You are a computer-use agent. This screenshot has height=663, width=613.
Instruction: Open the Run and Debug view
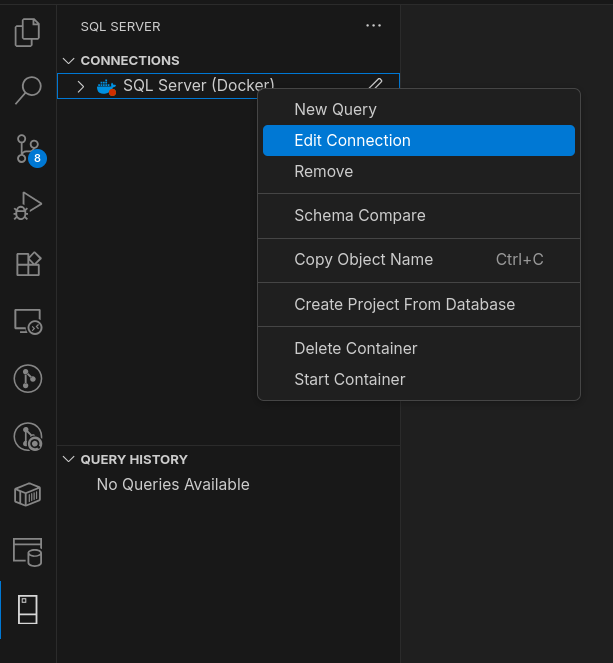click(28, 206)
